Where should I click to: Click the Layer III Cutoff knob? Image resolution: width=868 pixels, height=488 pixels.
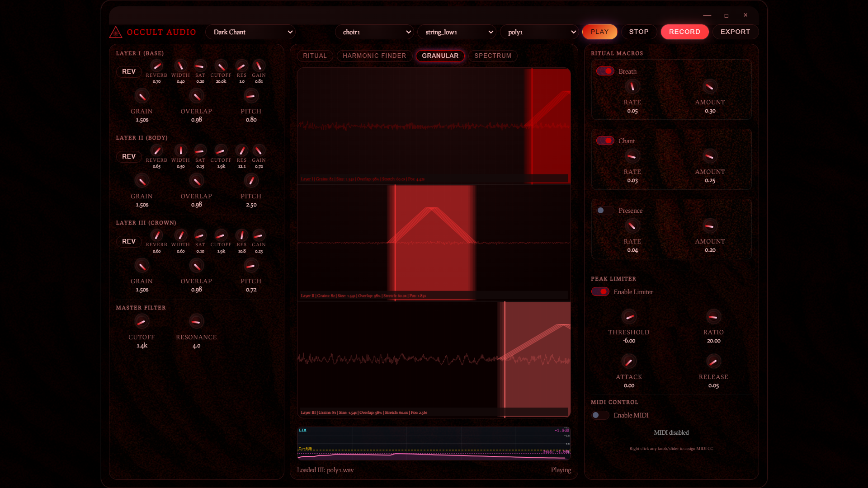(x=221, y=235)
